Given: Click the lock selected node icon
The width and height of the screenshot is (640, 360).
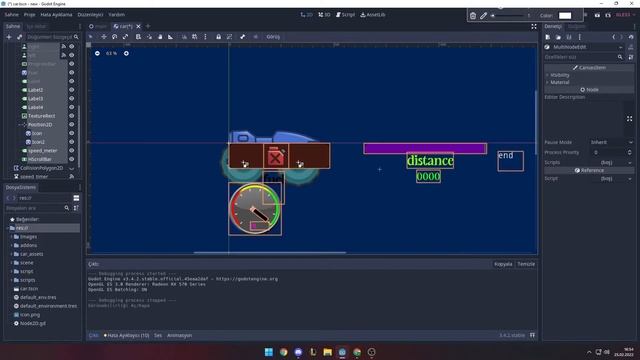Looking at the screenshot, I should click(x=218, y=37).
